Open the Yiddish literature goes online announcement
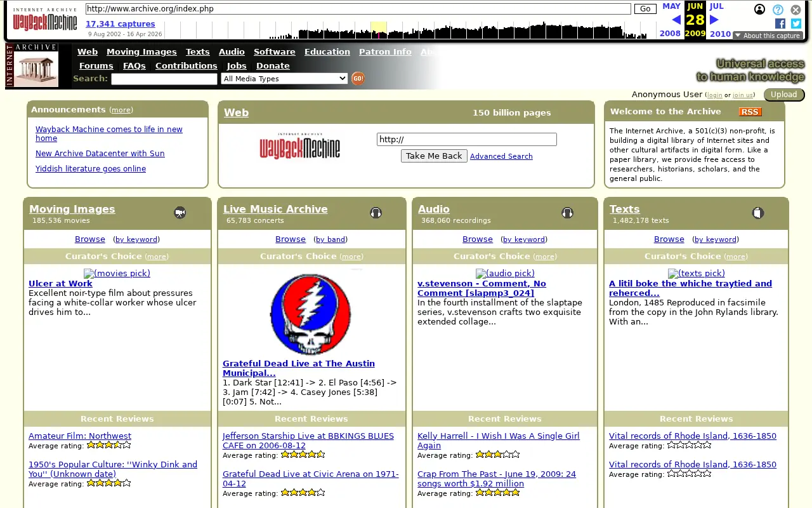The width and height of the screenshot is (812, 508). click(x=91, y=169)
